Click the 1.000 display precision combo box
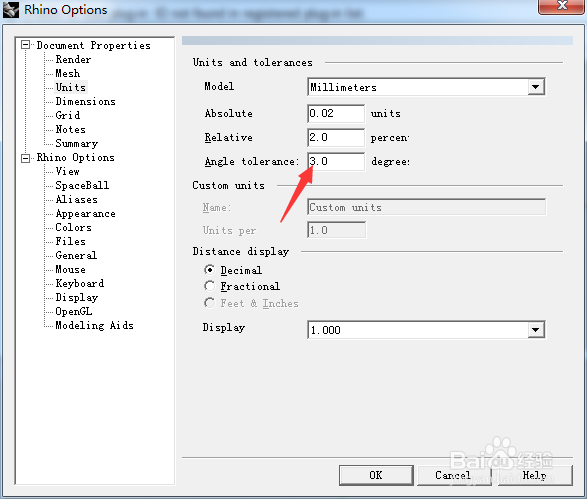The image size is (587, 499). tap(426, 330)
